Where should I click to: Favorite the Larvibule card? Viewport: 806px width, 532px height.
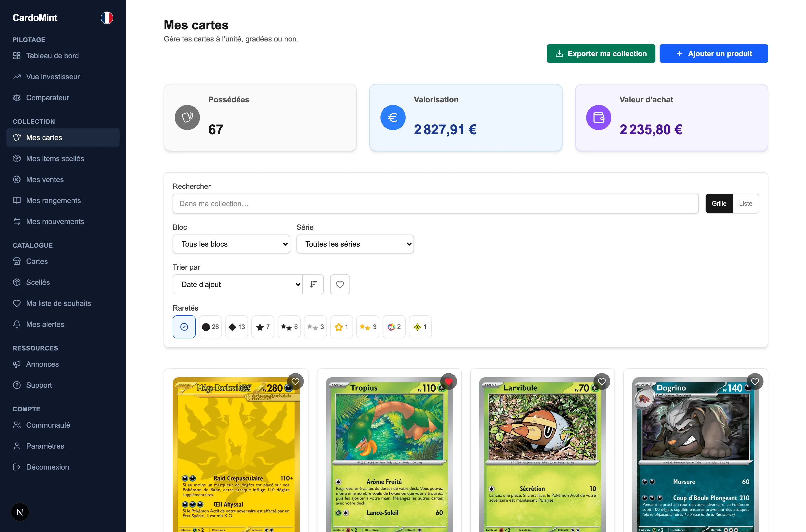[602, 381]
